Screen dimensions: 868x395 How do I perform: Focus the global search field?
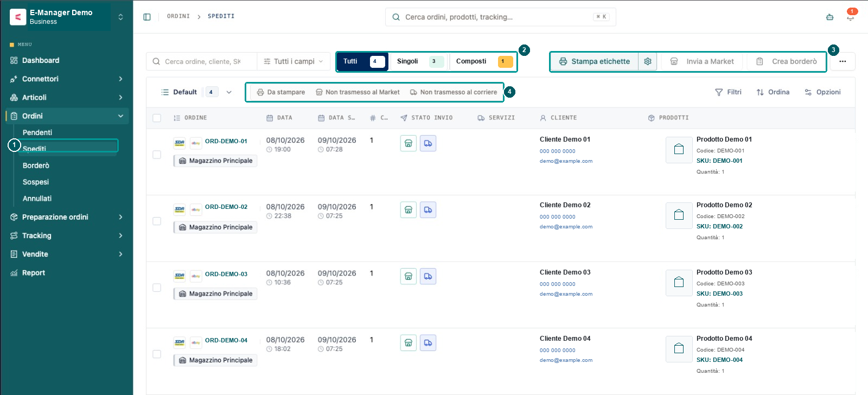pyautogui.click(x=500, y=17)
